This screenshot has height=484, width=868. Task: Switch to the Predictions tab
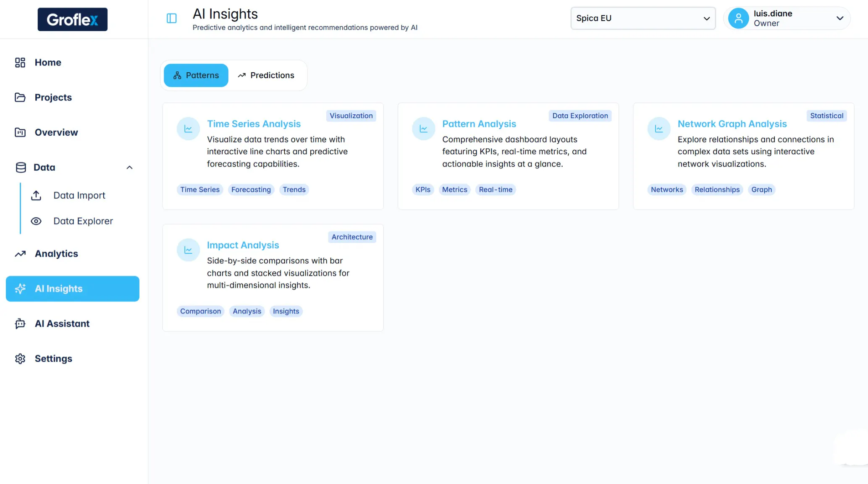[x=266, y=75]
